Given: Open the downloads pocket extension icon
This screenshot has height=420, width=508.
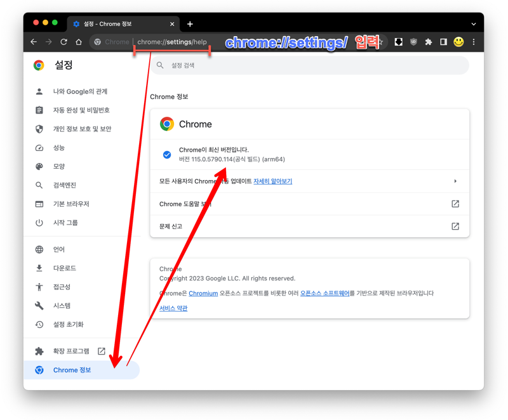Looking at the screenshot, I should [x=399, y=42].
